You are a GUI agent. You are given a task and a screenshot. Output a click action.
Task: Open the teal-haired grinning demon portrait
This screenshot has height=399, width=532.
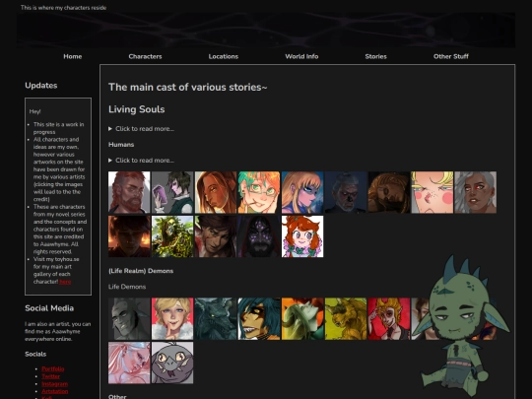(x=259, y=319)
